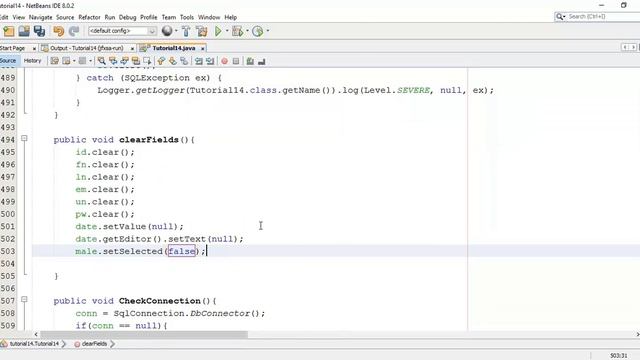Screen dimensions: 640x360
Task: Collapse the clearFields method fold
Action: click(24, 139)
